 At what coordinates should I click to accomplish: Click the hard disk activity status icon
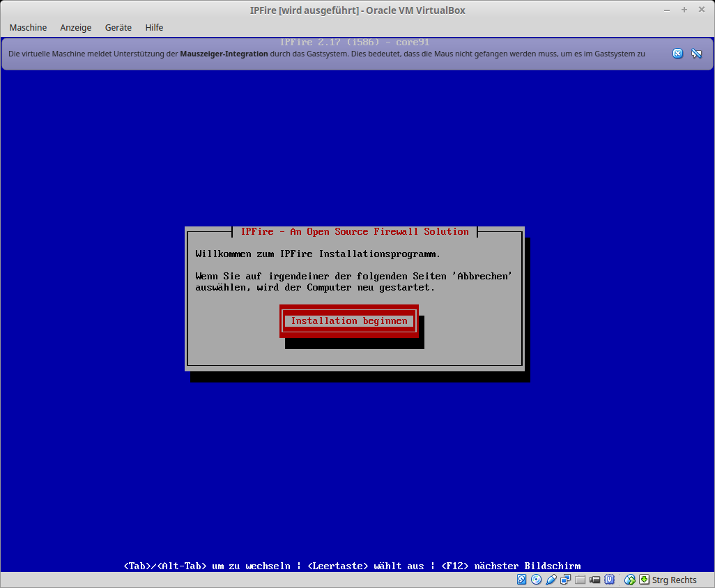click(x=522, y=580)
